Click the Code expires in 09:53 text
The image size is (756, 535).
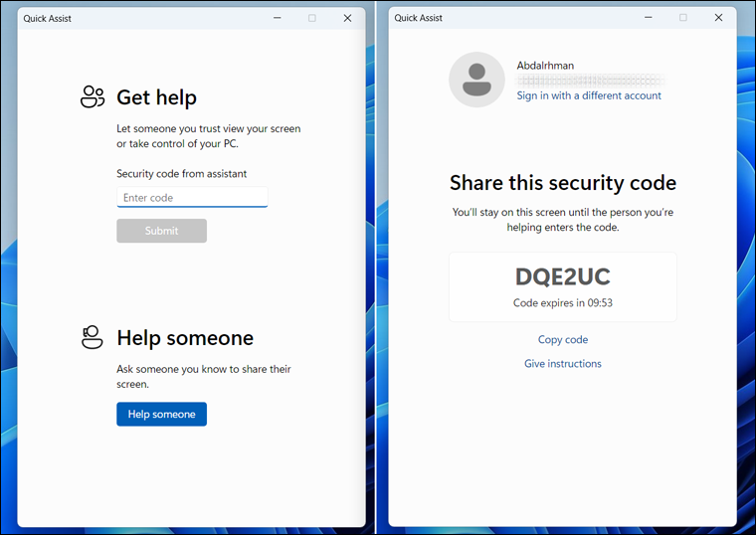coord(563,302)
